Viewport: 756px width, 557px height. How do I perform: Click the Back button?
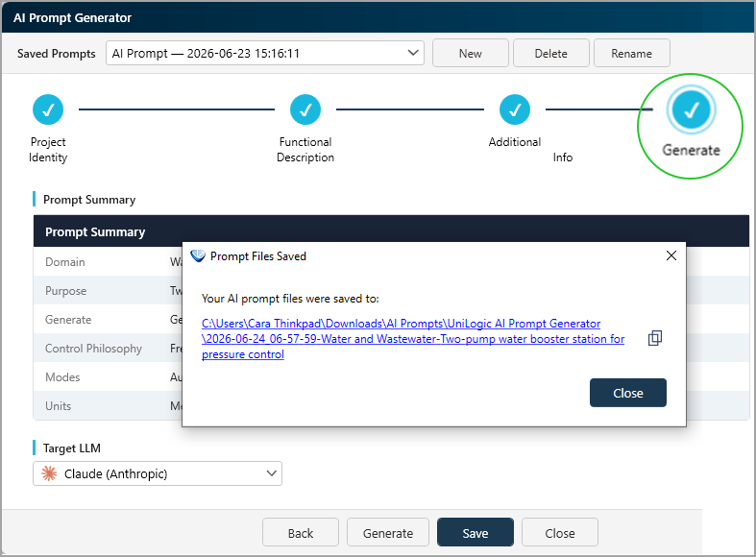(x=301, y=532)
